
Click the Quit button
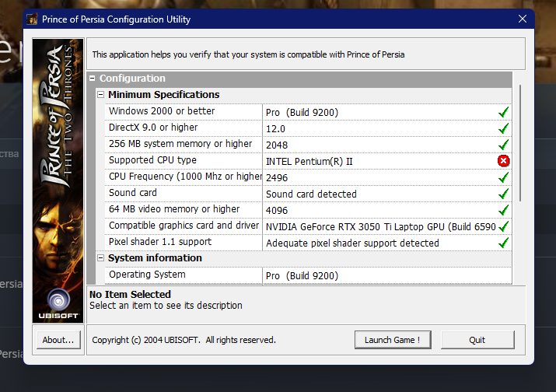click(477, 340)
